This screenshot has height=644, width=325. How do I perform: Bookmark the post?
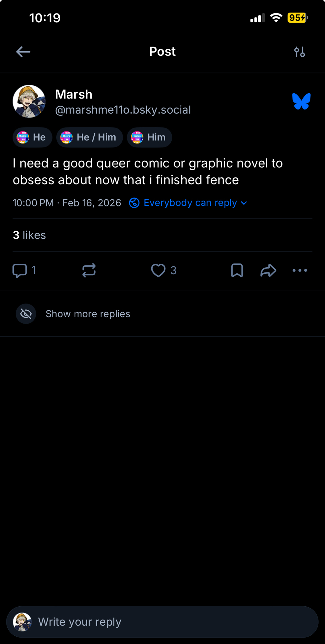[x=237, y=270]
